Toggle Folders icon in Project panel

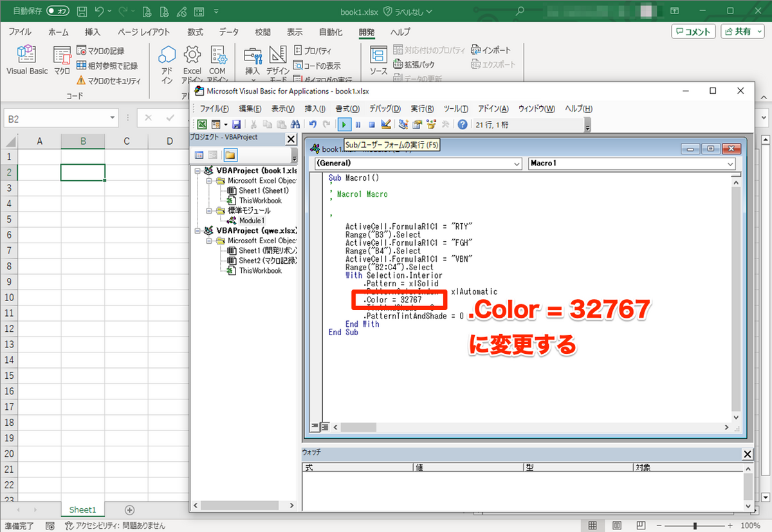point(230,155)
